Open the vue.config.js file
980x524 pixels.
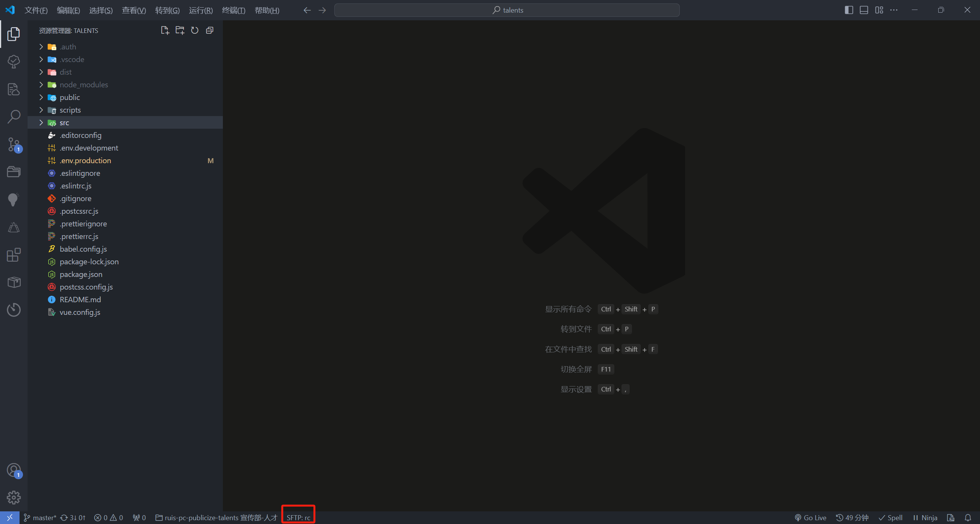tap(125, 312)
